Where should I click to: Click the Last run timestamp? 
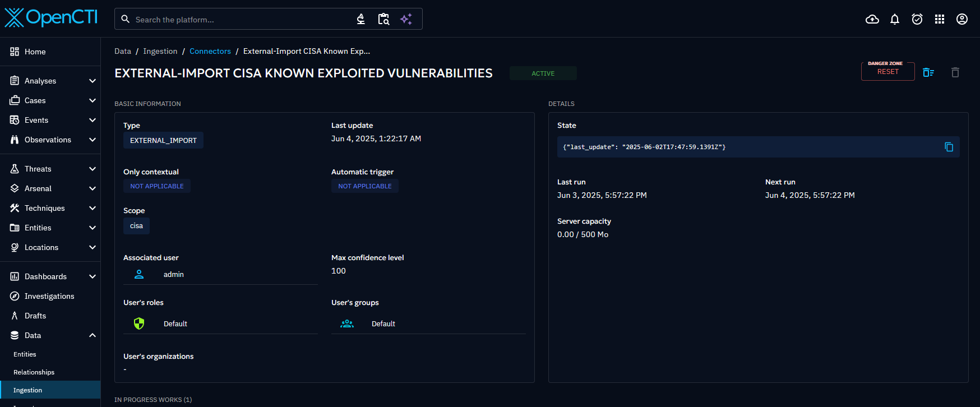[x=602, y=195]
